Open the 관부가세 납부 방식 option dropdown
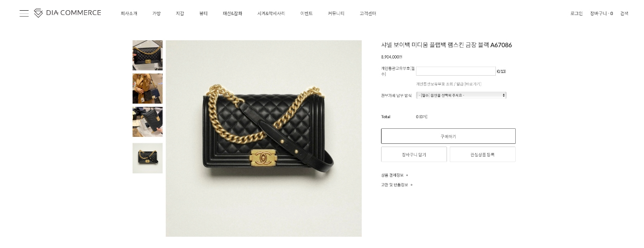 tap(461, 95)
